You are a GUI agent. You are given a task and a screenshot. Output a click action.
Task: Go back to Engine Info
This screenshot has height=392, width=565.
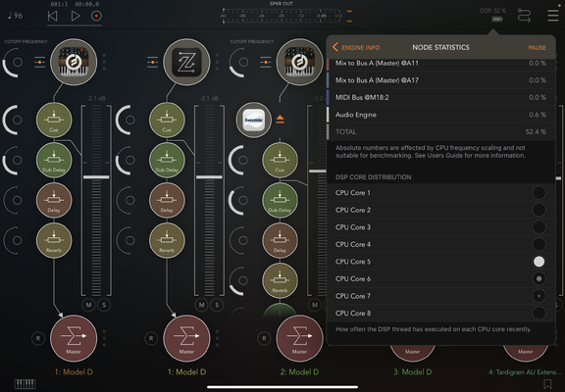tap(356, 47)
